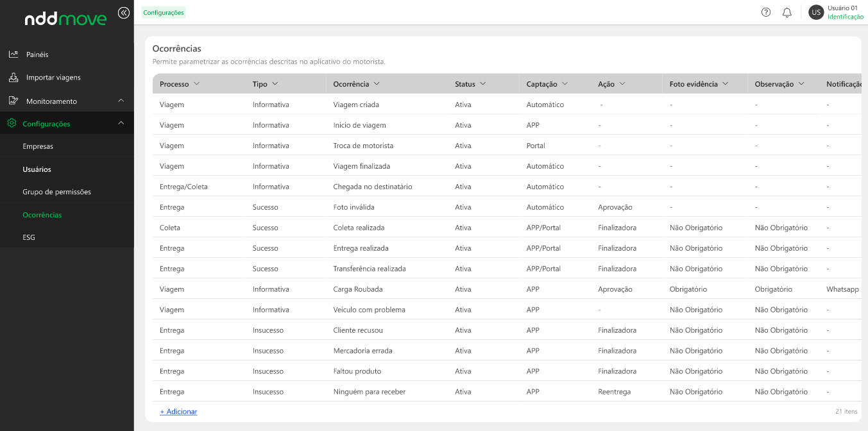Collapse the Configurações menu chevron
The width and height of the screenshot is (868, 431).
point(121,123)
